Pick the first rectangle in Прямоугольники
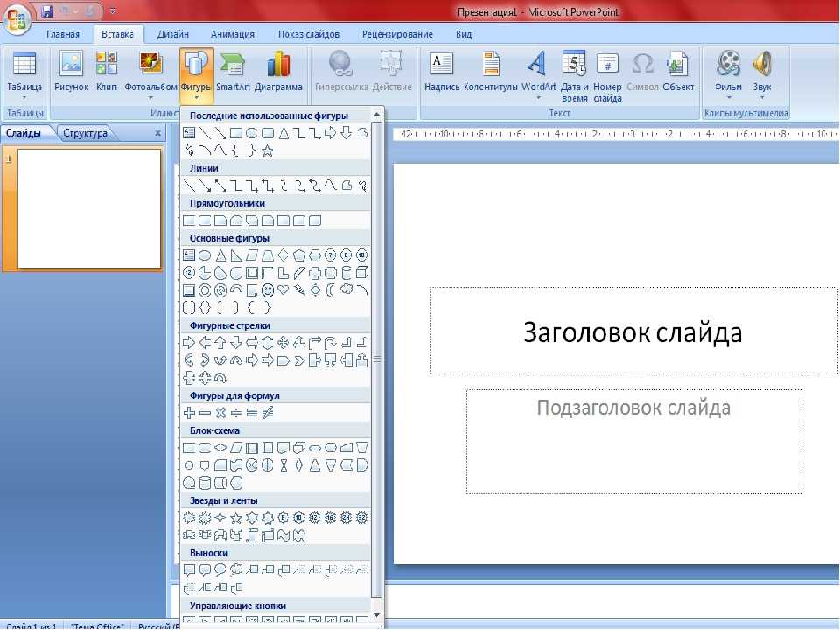Image resolution: width=840 pixels, height=630 pixels. [189, 220]
